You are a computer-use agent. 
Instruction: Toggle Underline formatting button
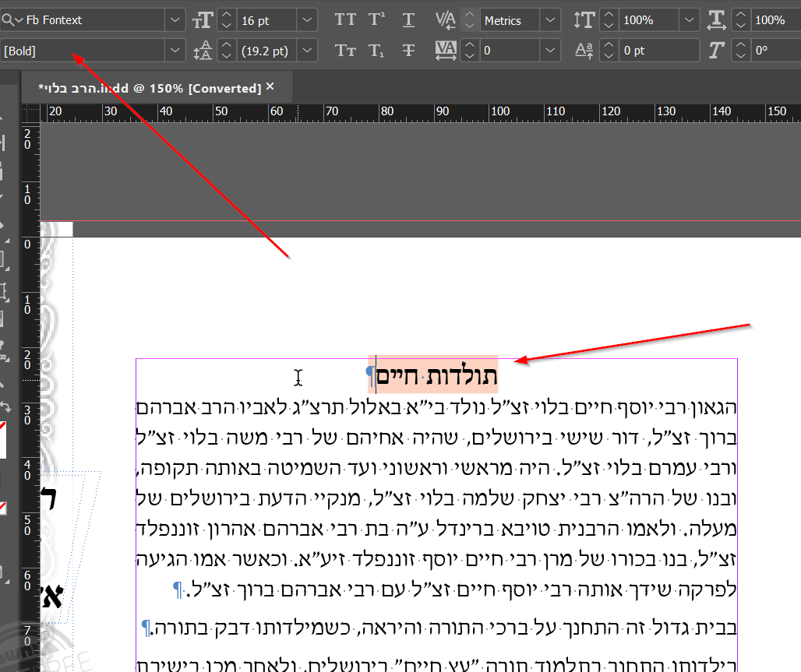point(408,20)
